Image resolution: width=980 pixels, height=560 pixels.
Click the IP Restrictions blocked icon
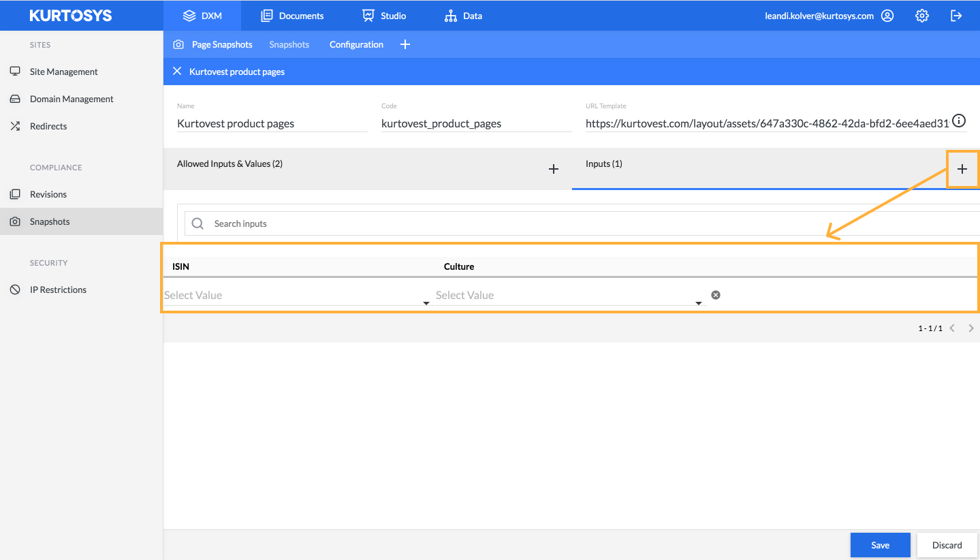tap(15, 290)
